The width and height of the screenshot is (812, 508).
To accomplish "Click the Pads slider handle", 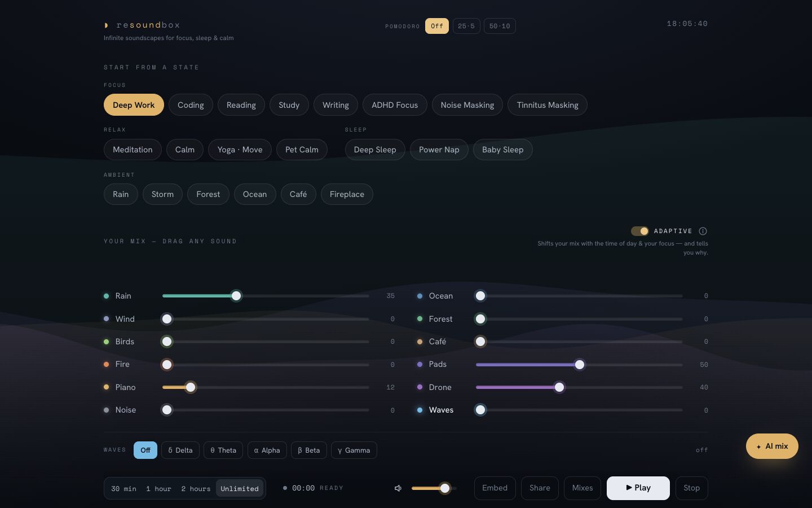I will (580, 365).
